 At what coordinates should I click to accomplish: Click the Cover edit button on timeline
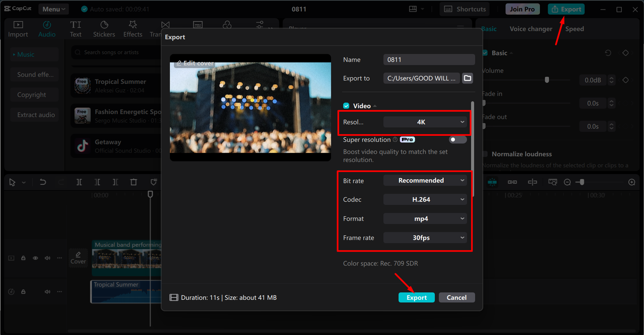pyautogui.click(x=78, y=258)
